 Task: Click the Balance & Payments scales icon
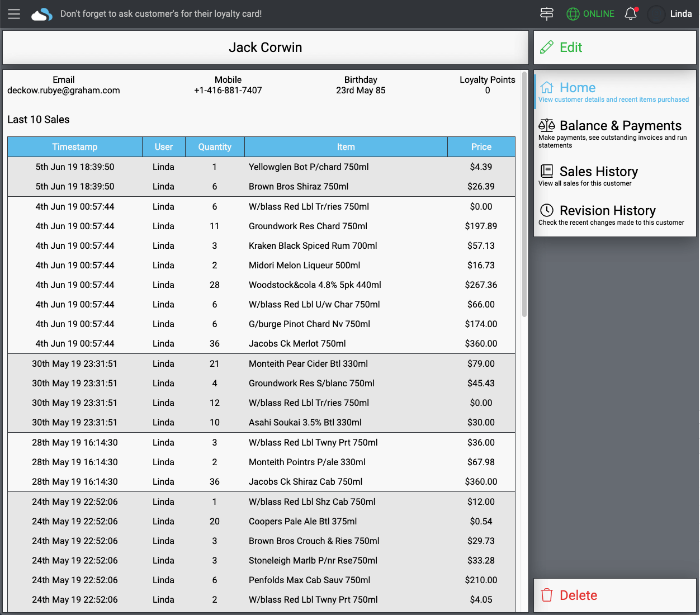point(547,126)
